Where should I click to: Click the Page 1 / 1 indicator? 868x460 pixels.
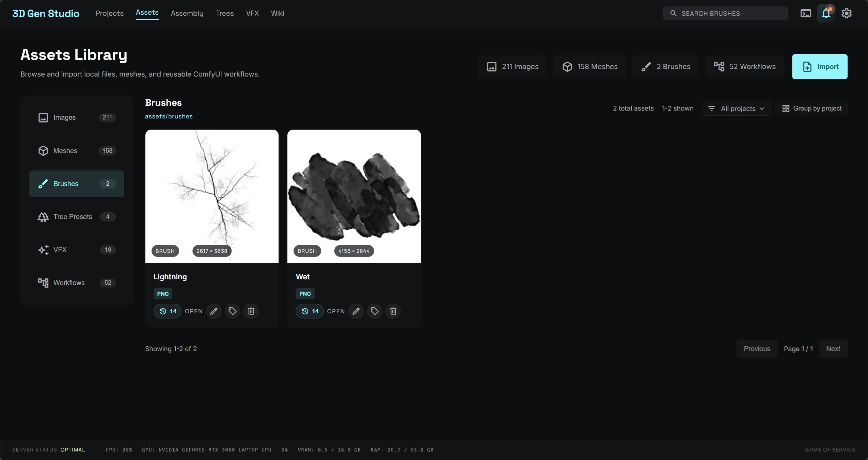[798, 349]
